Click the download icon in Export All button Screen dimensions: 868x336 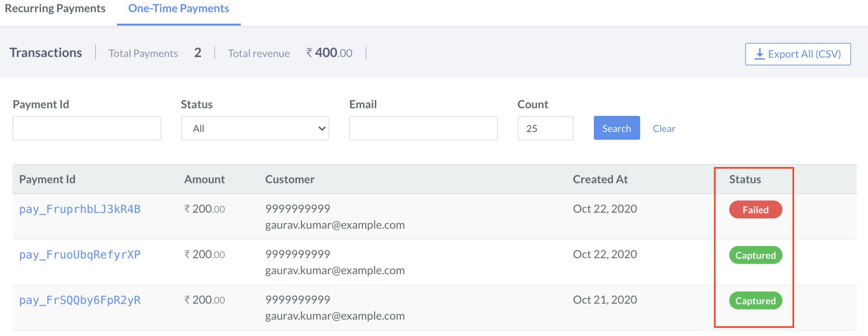pos(759,54)
